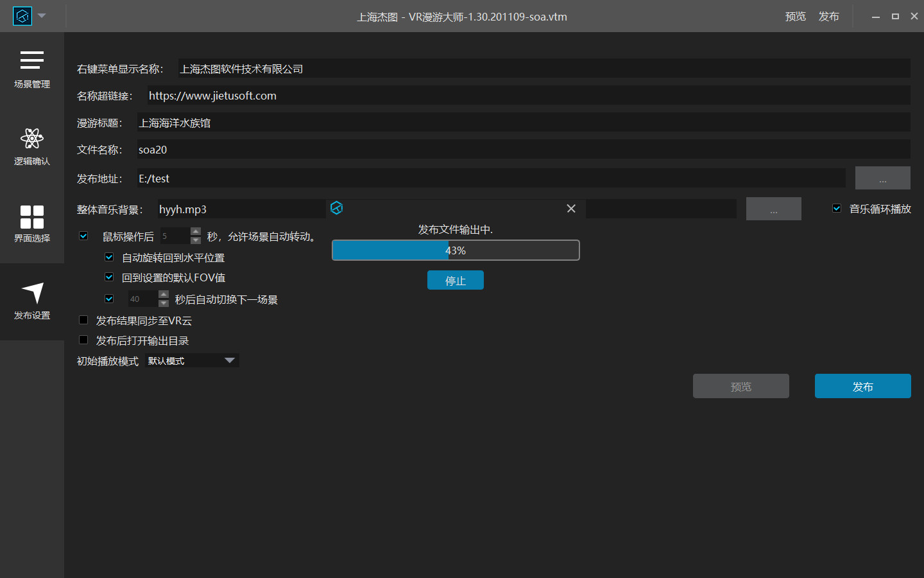The image size is (924, 578).
Task: Browse for the publish address folder
Action: click(x=882, y=179)
